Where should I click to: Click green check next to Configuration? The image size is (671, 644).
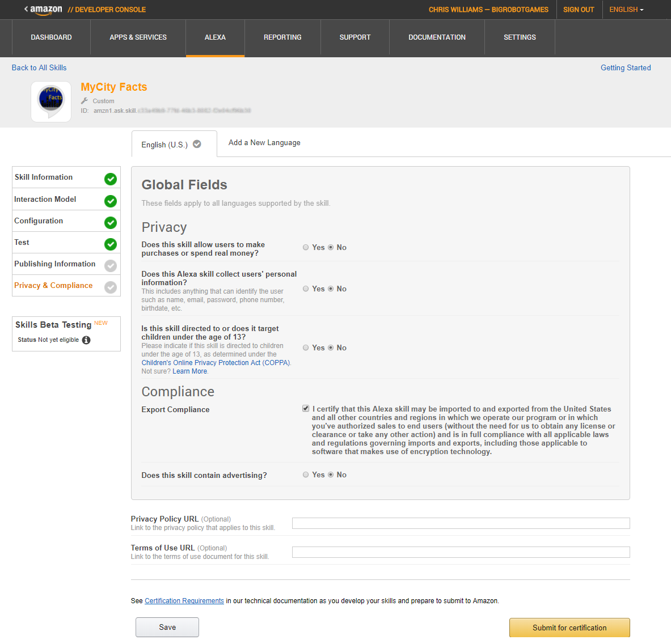(111, 222)
